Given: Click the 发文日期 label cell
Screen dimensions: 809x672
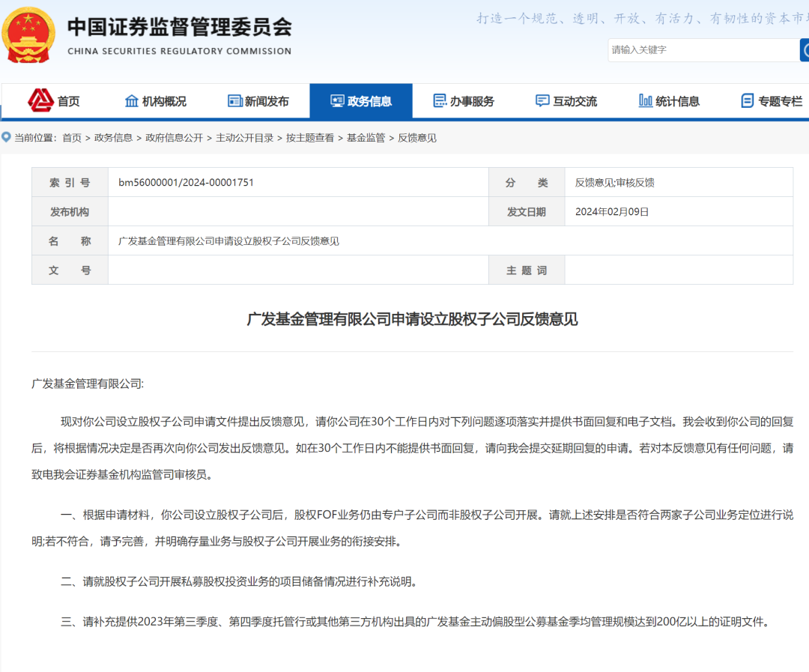Looking at the screenshot, I should [x=527, y=211].
